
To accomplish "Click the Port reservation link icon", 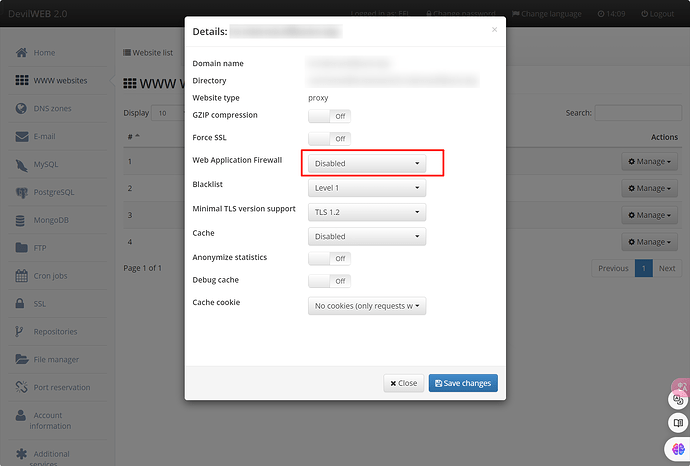I will [21, 387].
